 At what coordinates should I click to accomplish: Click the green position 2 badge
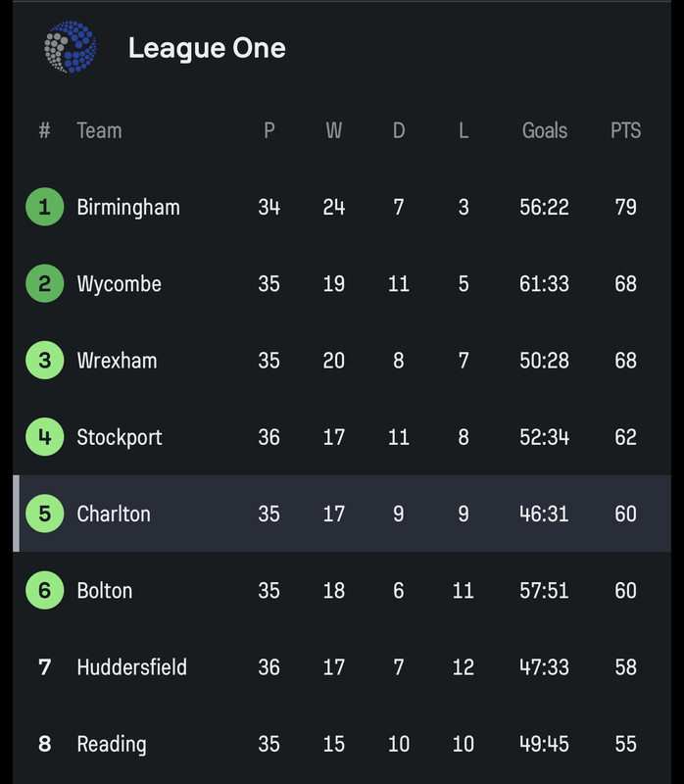pos(44,283)
